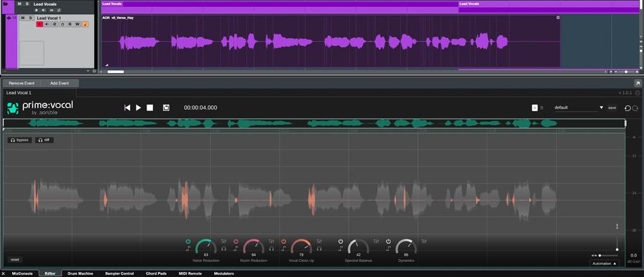Toggle Room Reduction power
Image resolution: width=644 pixels, height=277 pixels.
click(x=236, y=241)
